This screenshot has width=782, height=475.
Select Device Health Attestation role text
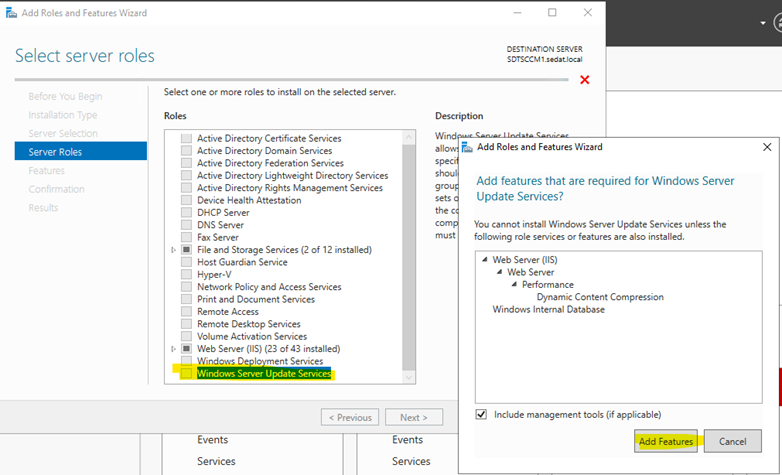pyautogui.click(x=249, y=200)
